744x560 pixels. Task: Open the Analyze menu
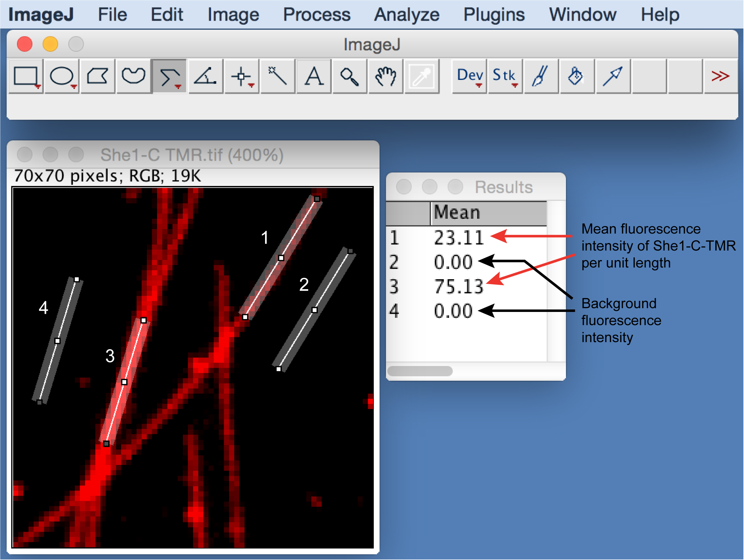tap(407, 15)
